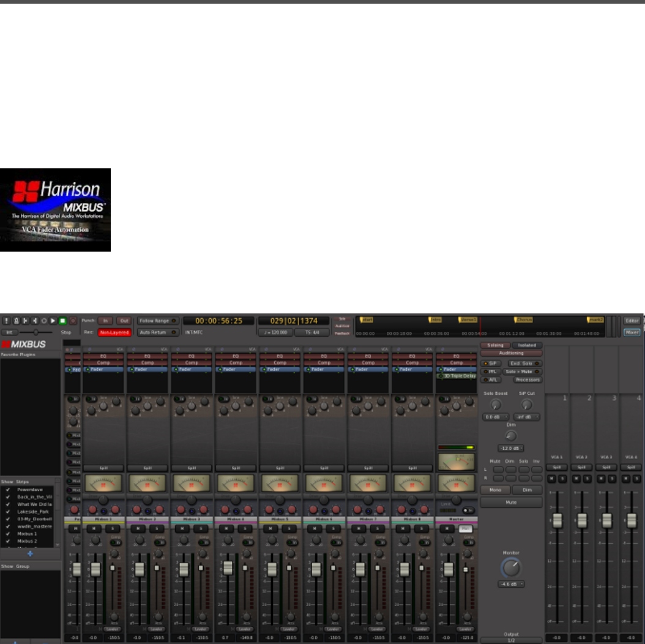Enable the AFL solo mode
The height and width of the screenshot is (644, 645).
pyautogui.click(x=490, y=380)
